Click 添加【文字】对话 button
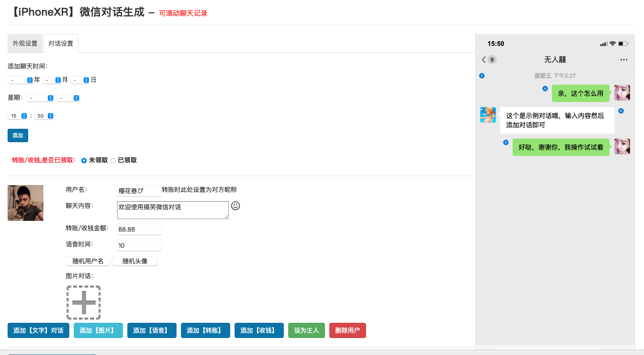644x355 pixels. (x=38, y=330)
